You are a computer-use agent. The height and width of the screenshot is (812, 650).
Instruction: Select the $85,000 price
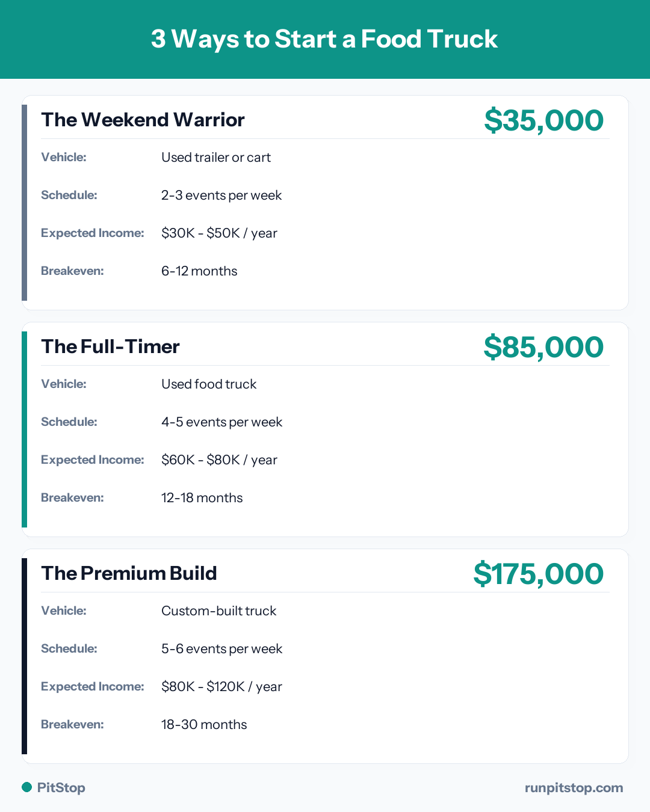point(543,347)
